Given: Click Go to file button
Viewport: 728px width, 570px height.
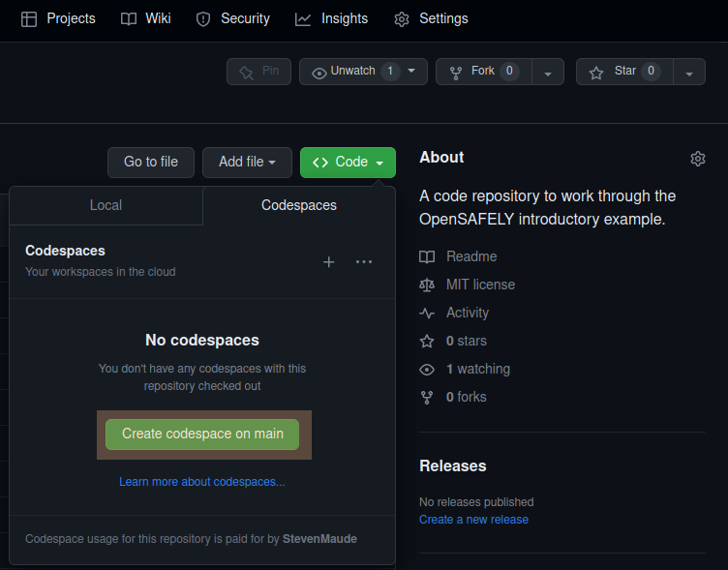Looking at the screenshot, I should tap(151, 163).
